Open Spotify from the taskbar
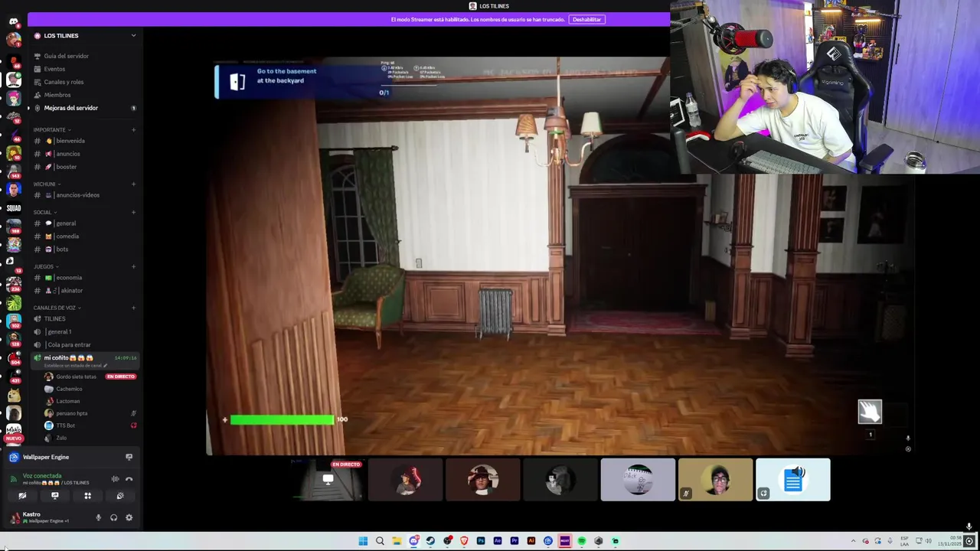980x551 pixels. pyautogui.click(x=582, y=541)
